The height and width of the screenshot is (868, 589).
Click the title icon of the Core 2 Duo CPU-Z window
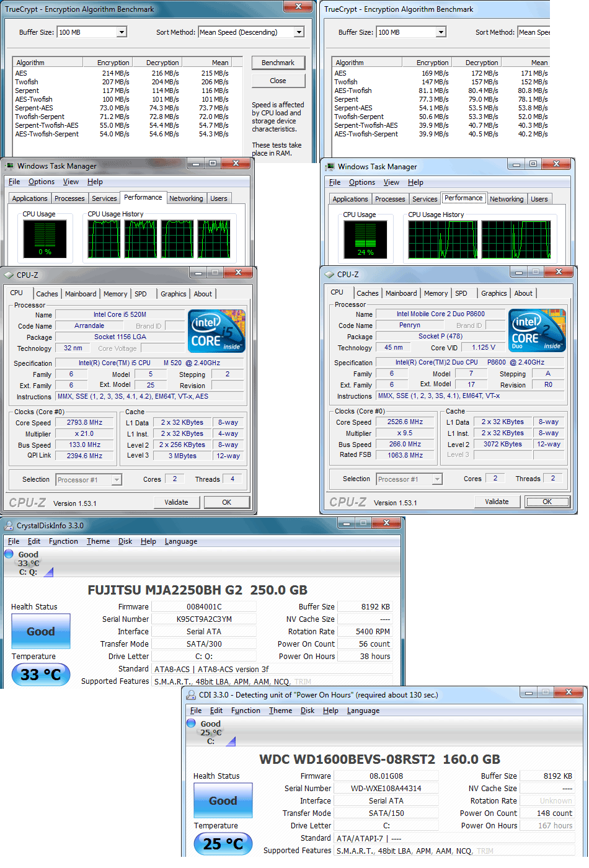[x=330, y=274]
